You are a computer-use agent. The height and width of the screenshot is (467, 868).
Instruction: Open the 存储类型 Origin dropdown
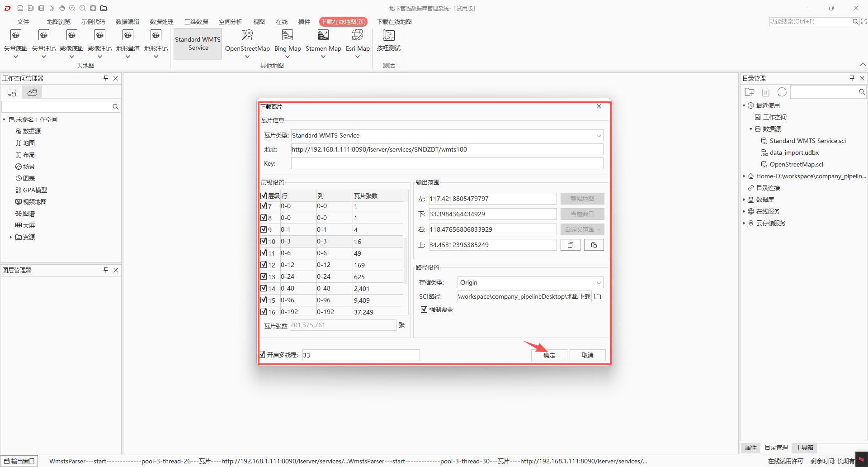pos(599,282)
